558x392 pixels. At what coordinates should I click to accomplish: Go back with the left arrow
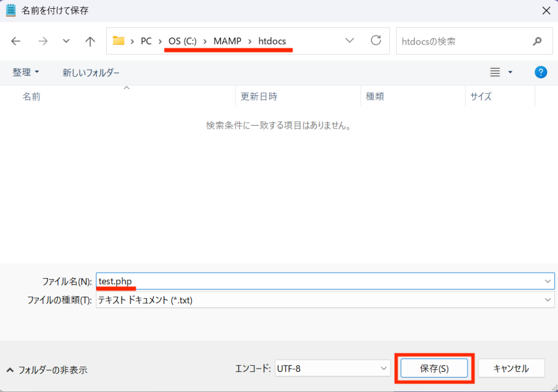coord(16,41)
